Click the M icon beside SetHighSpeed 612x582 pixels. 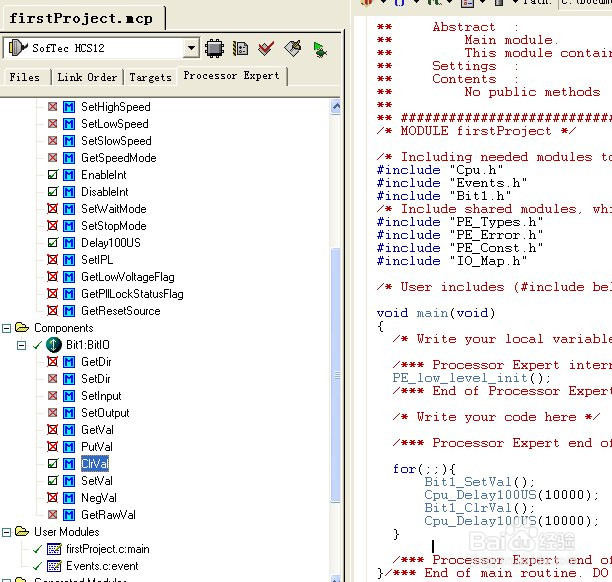(69, 107)
